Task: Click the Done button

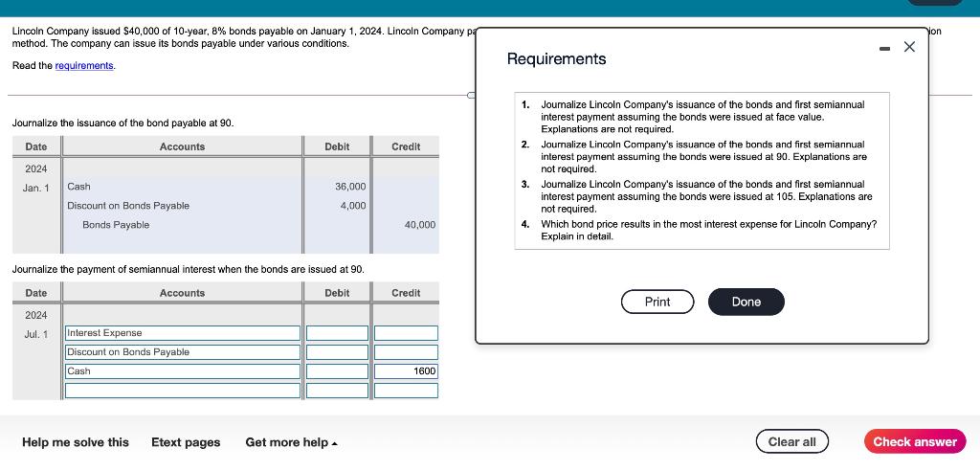Action: 746,302
